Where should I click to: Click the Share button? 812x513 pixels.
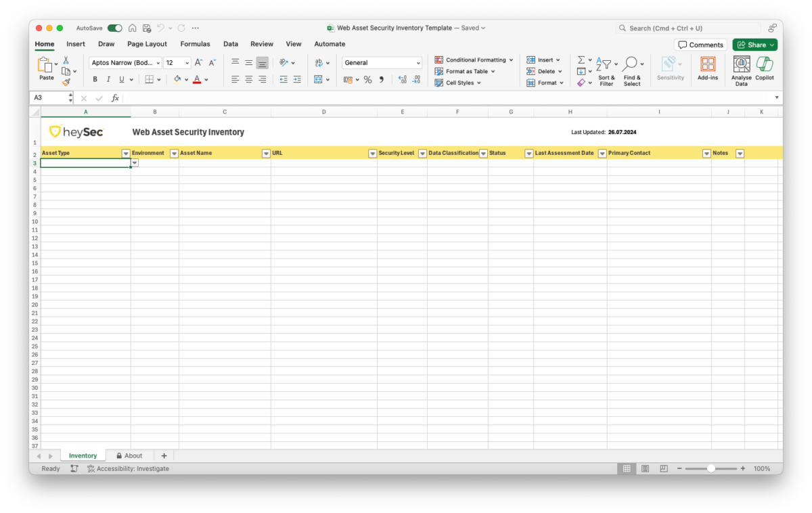pos(754,44)
